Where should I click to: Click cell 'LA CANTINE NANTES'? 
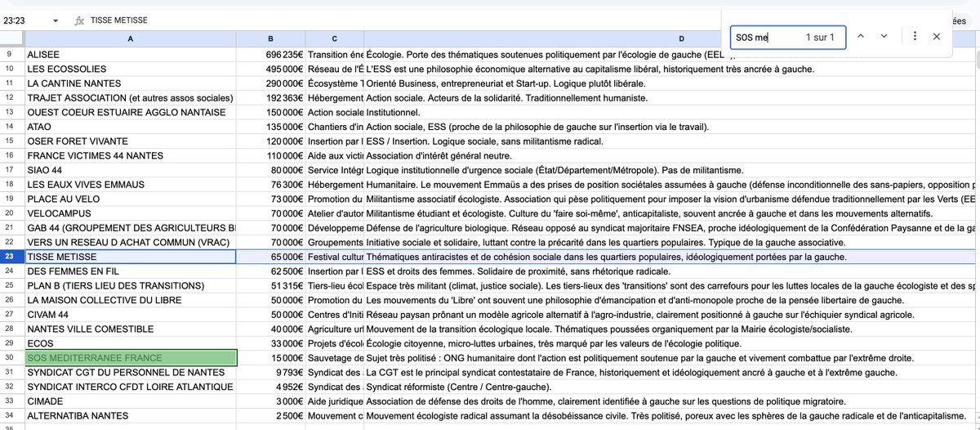point(131,83)
